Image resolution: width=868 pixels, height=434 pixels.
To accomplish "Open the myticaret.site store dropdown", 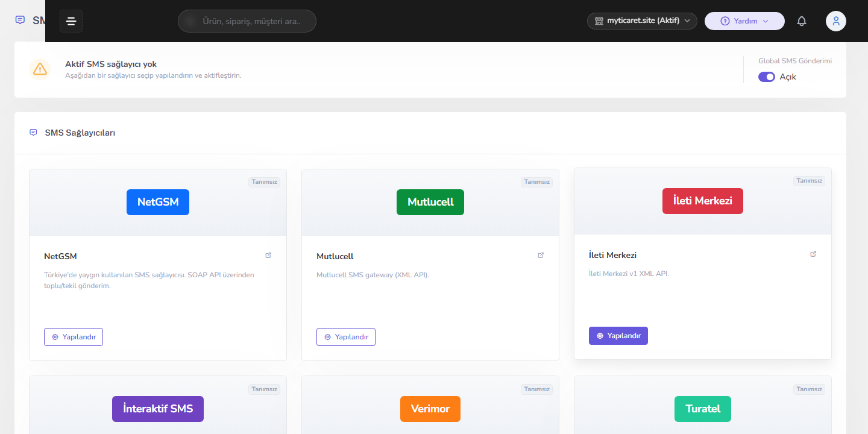I will tap(642, 21).
